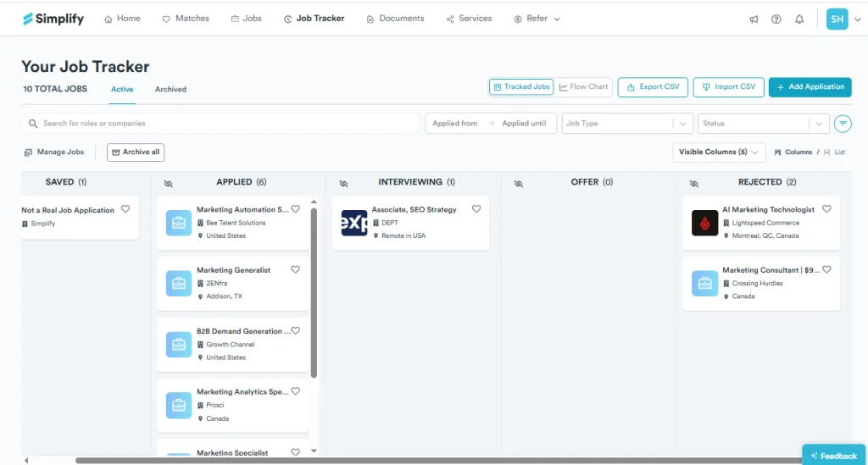Open the help question mark icon
868x465 pixels.
coord(776,19)
